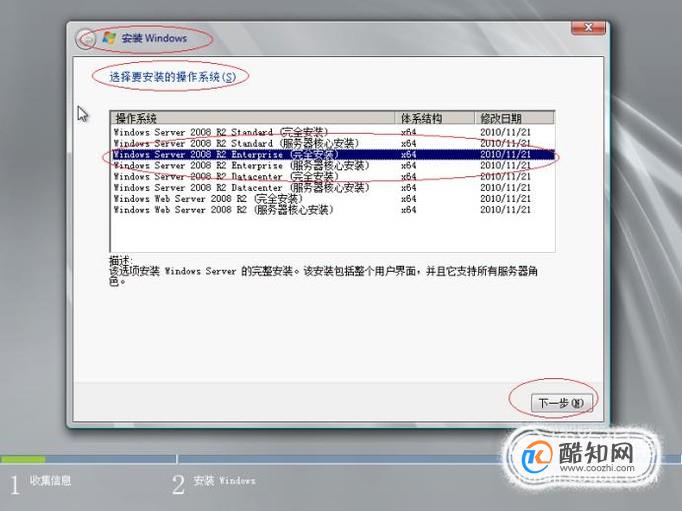Click date 2010/11/21 in Web Server (服务器核心安装) row

[x=505, y=210]
